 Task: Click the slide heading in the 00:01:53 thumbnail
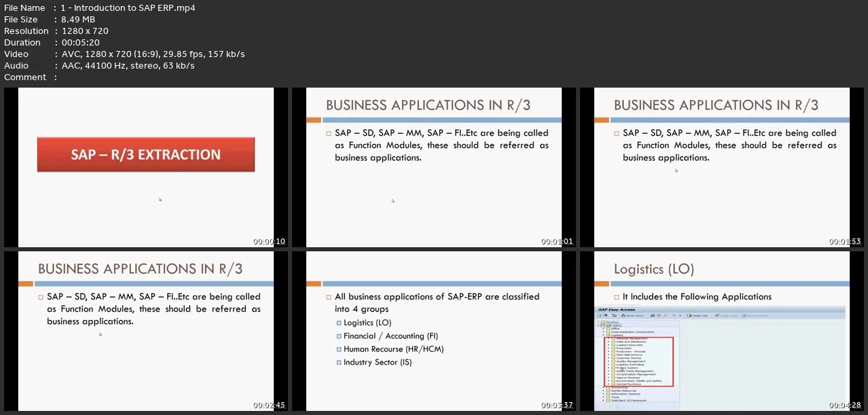(x=717, y=105)
